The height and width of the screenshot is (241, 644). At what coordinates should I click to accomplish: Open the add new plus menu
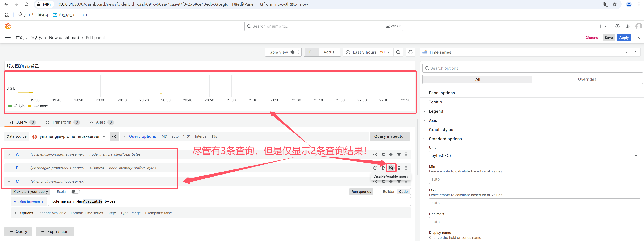click(603, 26)
